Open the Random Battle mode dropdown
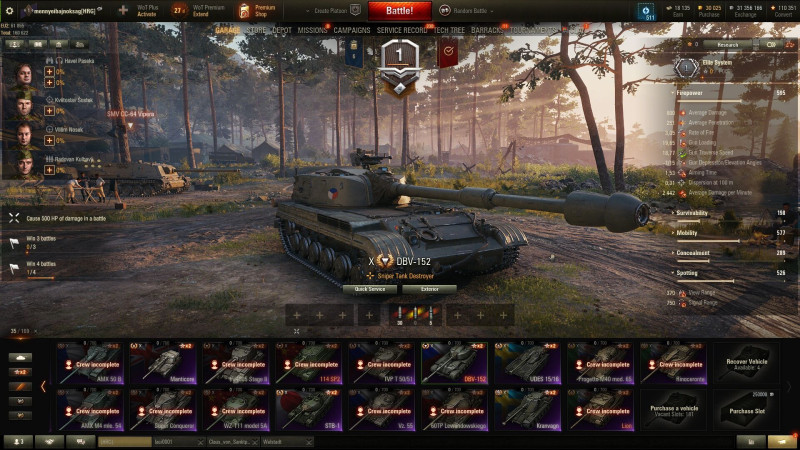 [x=467, y=10]
